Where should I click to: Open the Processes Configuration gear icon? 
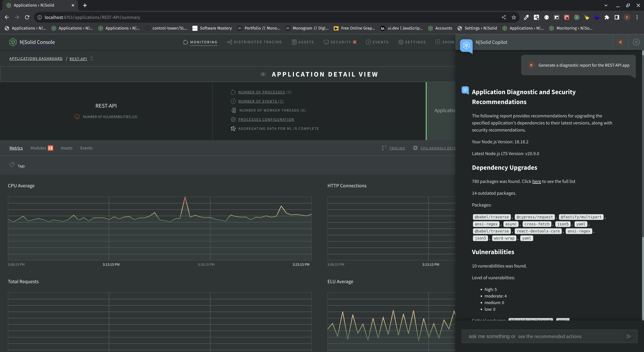click(x=233, y=119)
